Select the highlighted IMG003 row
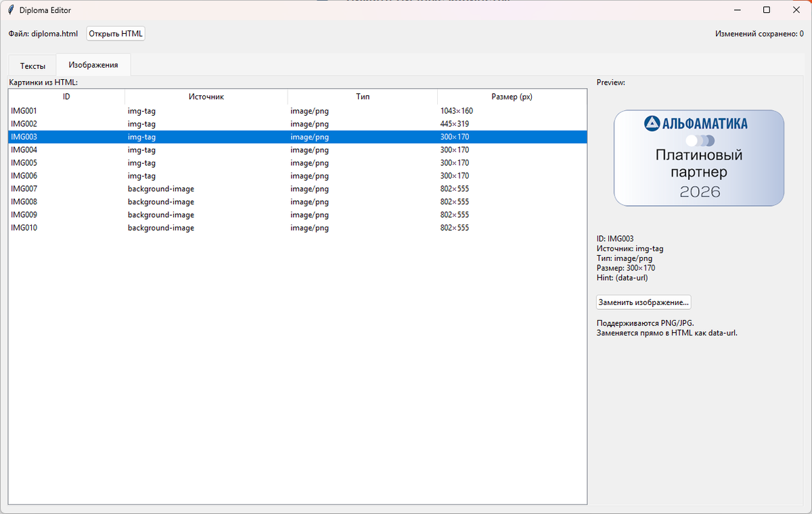The image size is (812, 514). [x=298, y=137]
